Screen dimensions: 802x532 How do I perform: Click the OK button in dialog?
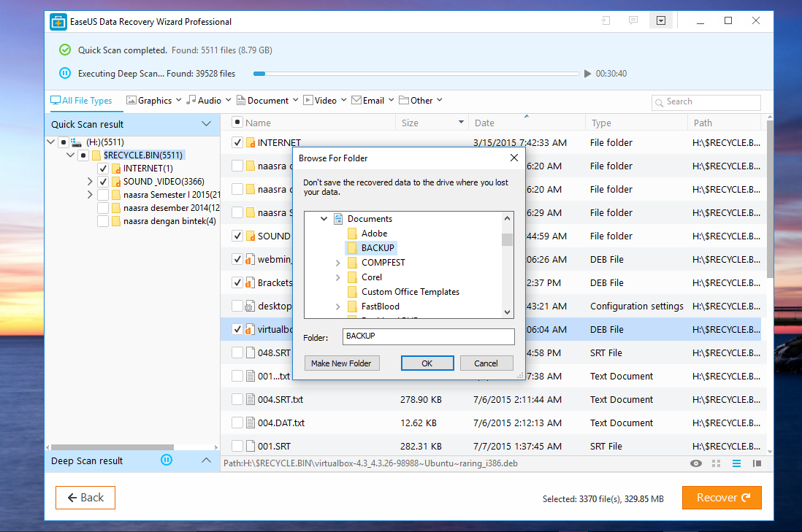click(x=427, y=363)
